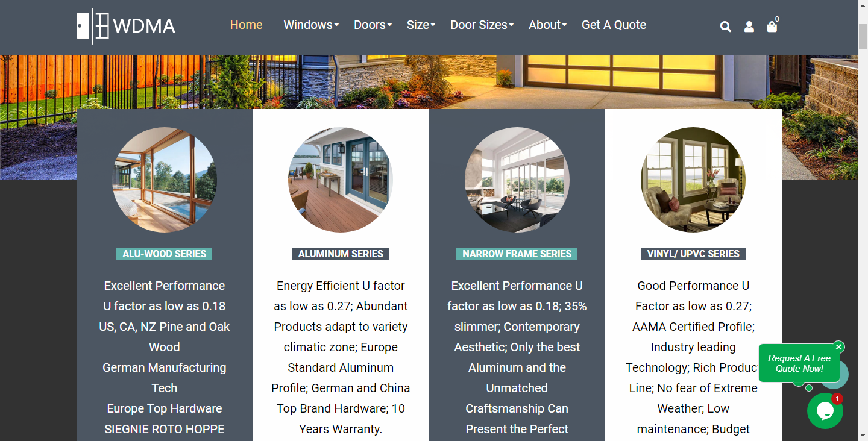Expand the Windows dropdown menu

(x=311, y=25)
